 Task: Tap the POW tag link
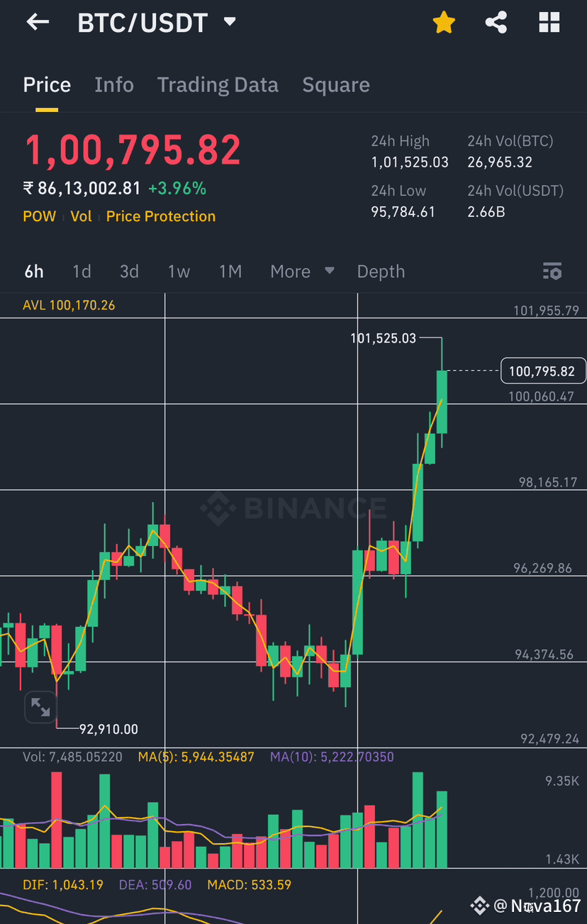click(39, 216)
